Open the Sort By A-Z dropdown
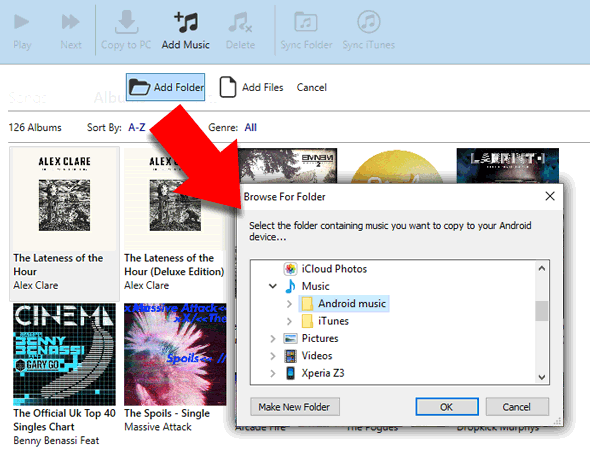This screenshot has width=590, height=452. click(137, 127)
